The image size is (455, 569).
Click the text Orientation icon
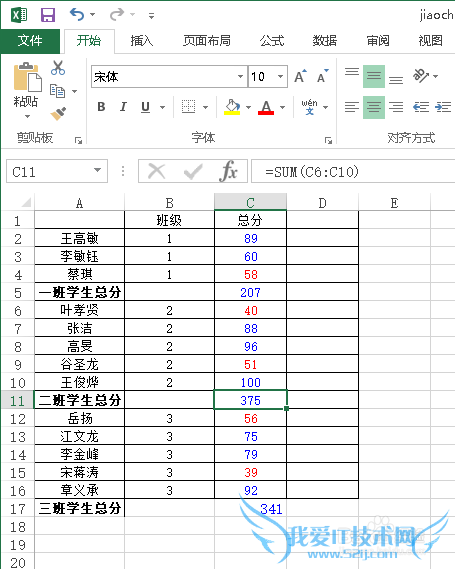click(x=421, y=75)
